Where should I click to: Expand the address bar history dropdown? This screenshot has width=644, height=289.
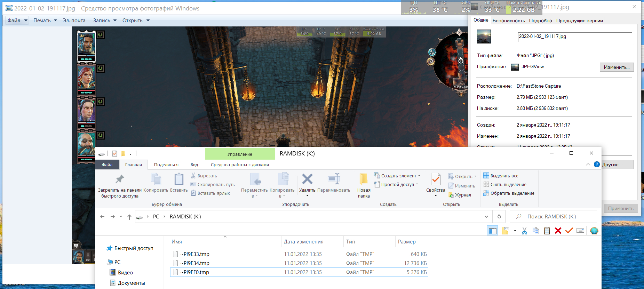pos(486,217)
